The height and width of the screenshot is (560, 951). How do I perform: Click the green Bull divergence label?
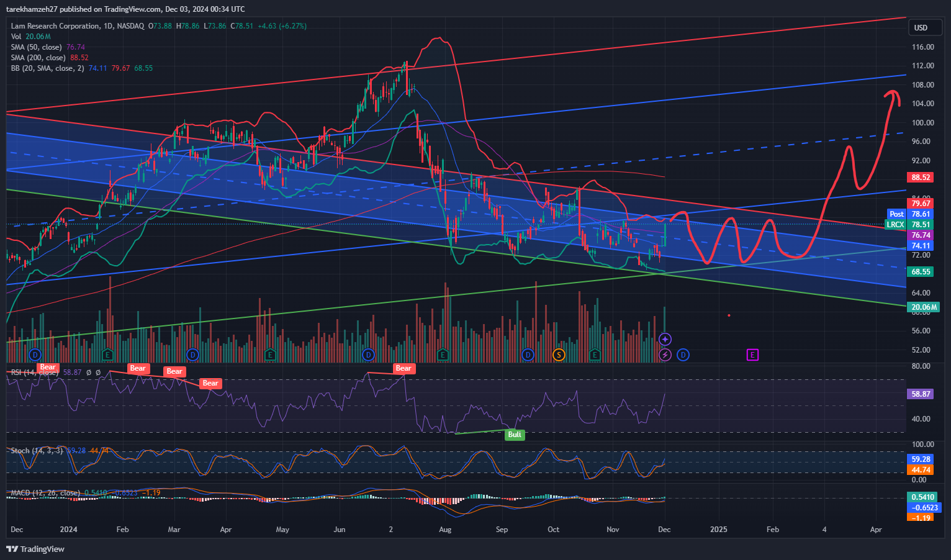coord(515,435)
